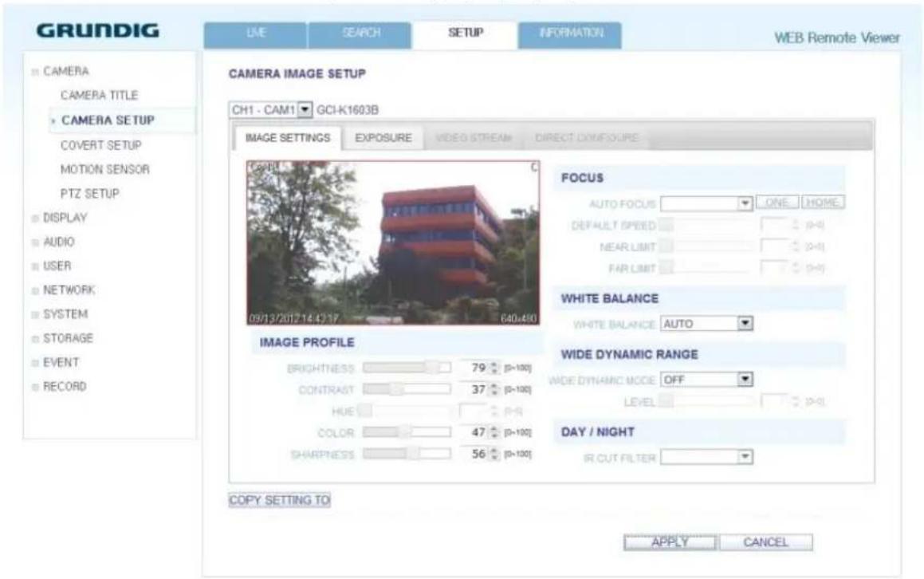Open COVERT SETUP page
Image resolution: width=924 pixels, height=579 pixels.
pos(100,145)
